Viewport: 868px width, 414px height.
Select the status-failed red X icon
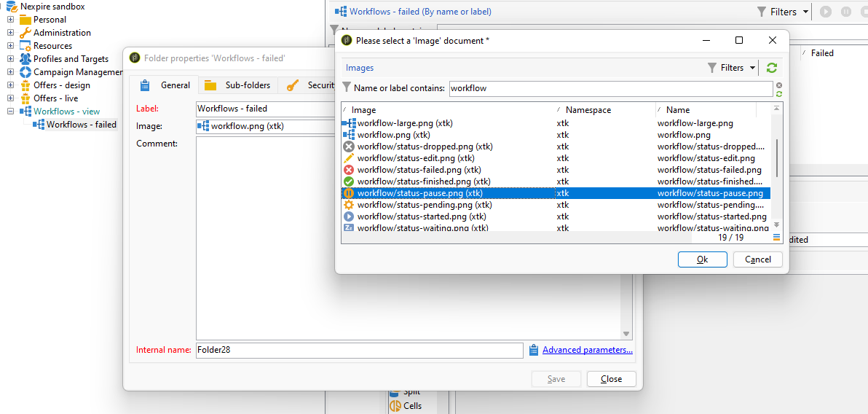[349, 170]
